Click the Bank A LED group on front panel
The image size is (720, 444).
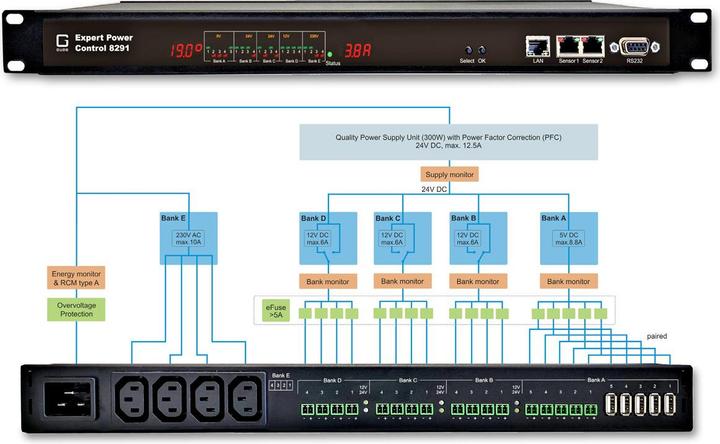(219, 47)
